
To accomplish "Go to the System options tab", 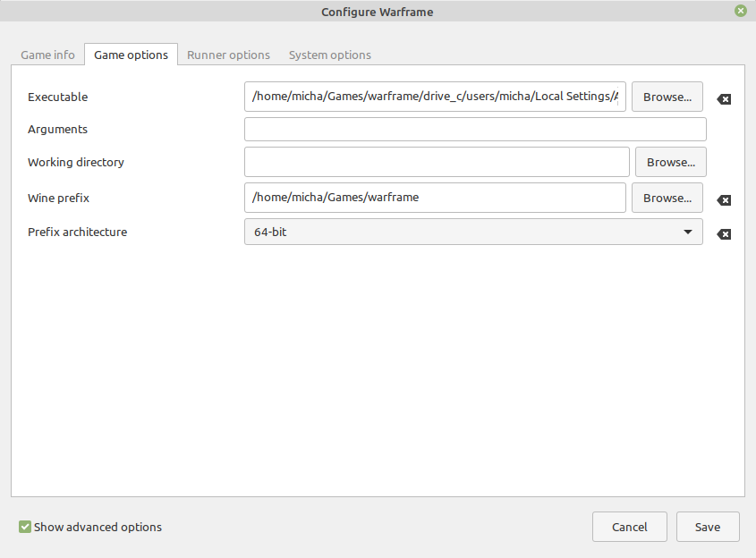I will tap(330, 55).
